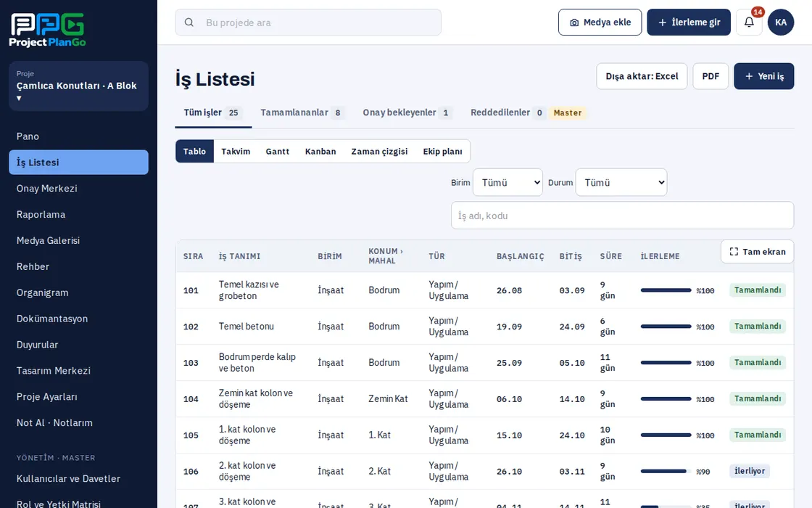Switch to the Tamamlananlar tab

pos(302,112)
